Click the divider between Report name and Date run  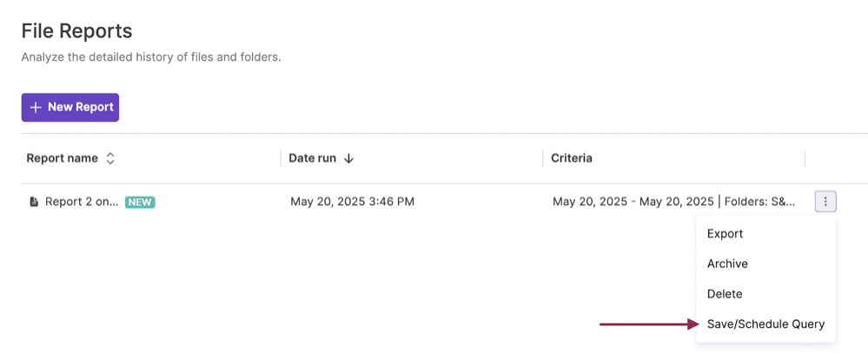point(281,158)
